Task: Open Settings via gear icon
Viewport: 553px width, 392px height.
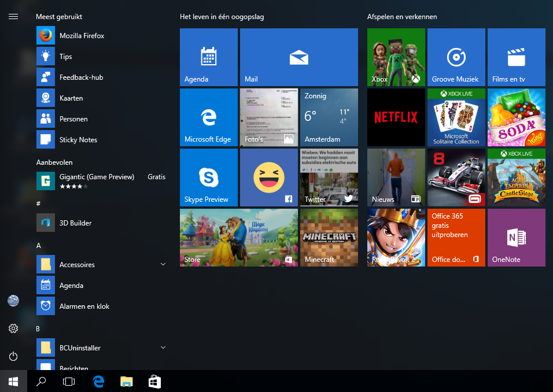Action: click(13, 328)
